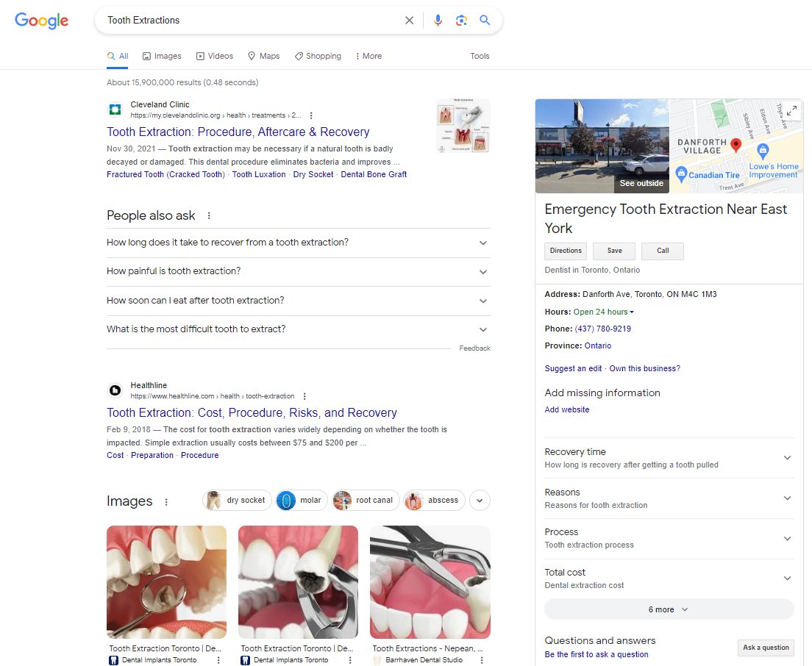Open the 'See outside' street view photo
812x666 pixels.
tap(602, 146)
